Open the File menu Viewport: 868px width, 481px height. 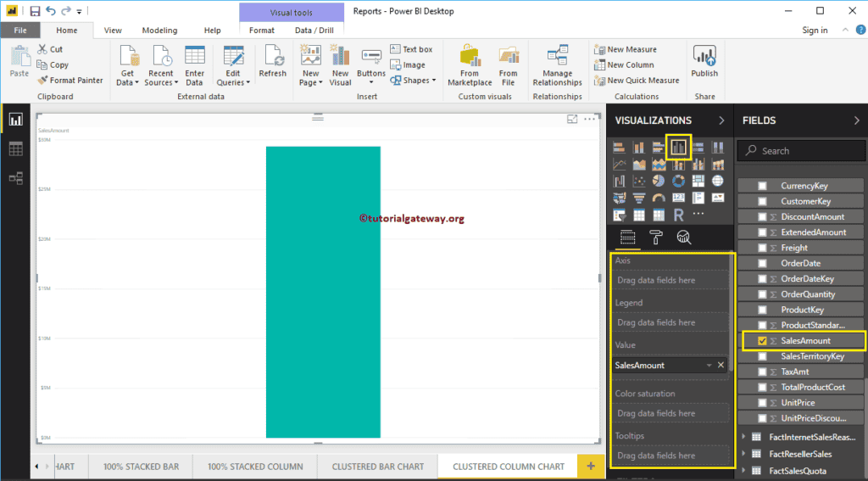pos(20,31)
